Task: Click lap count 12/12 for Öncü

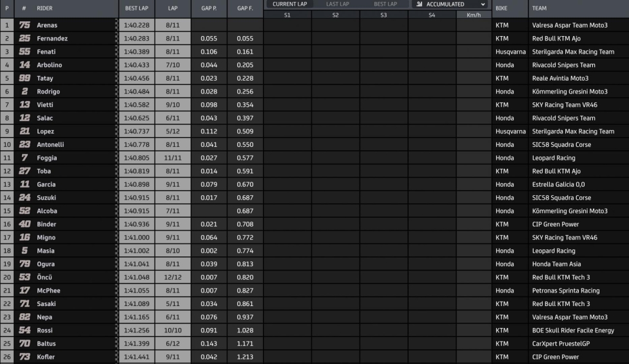Action: coord(173,278)
